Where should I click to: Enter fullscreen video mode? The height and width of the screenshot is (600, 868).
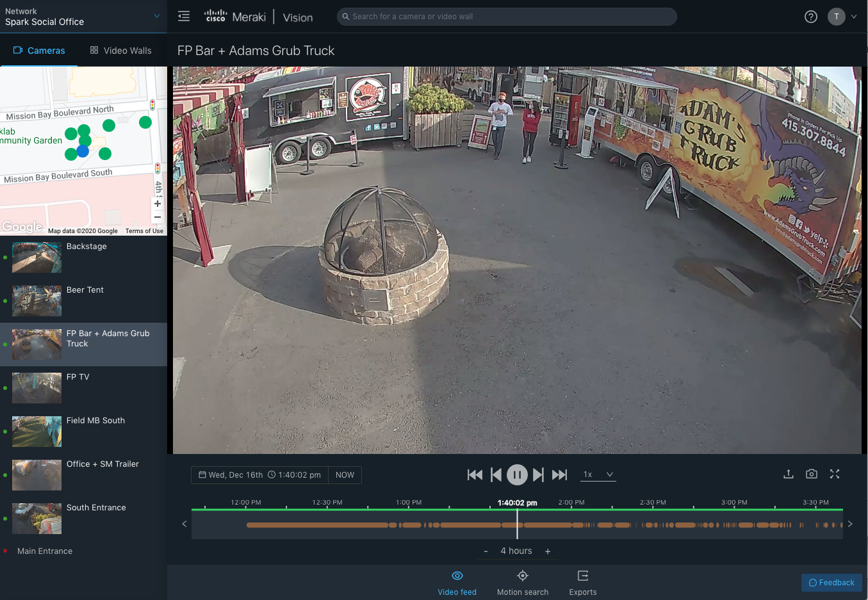pyautogui.click(x=835, y=474)
